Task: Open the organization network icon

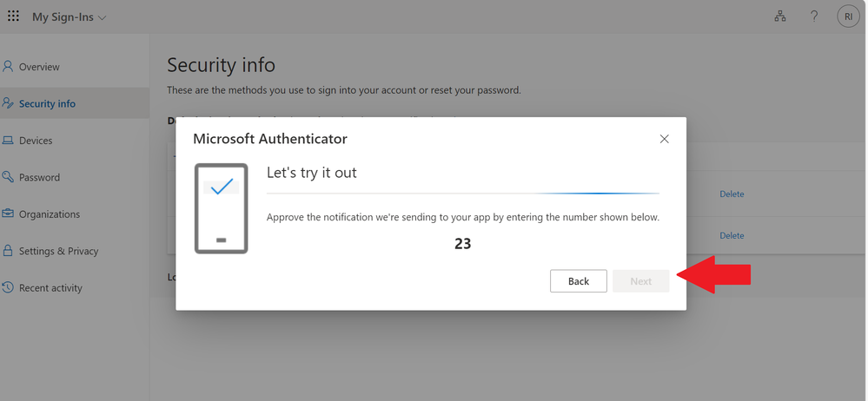Action: coord(779,16)
